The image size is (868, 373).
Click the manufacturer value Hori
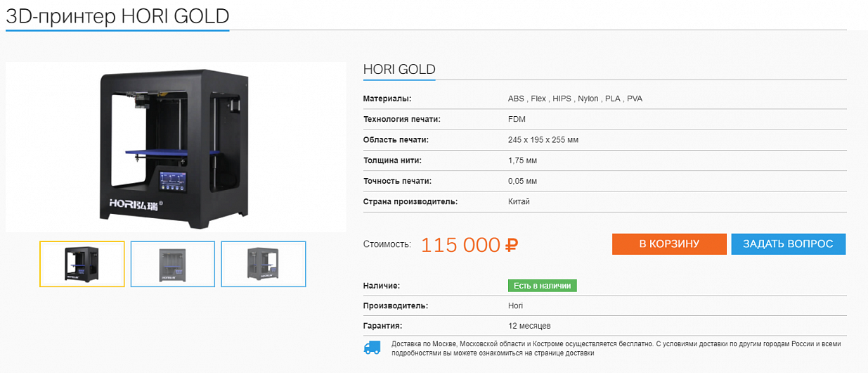click(x=515, y=305)
